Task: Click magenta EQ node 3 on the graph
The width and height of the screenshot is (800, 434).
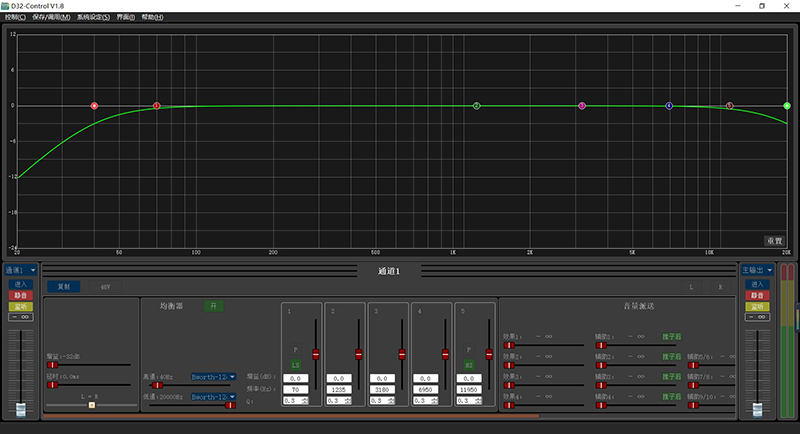Action: [582, 105]
